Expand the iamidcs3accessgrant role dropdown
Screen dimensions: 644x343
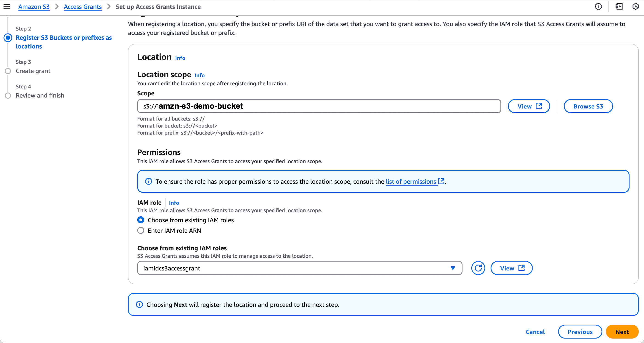click(452, 268)
